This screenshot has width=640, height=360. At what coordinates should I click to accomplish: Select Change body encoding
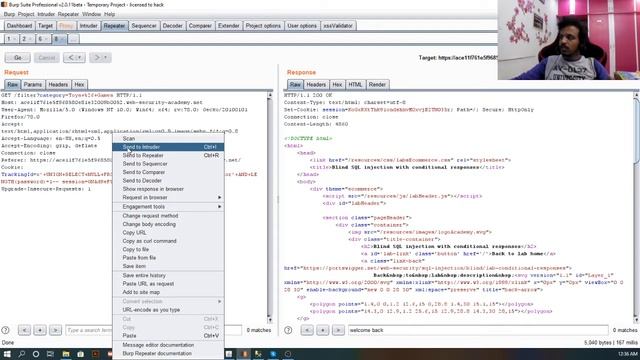pos(168,224)
